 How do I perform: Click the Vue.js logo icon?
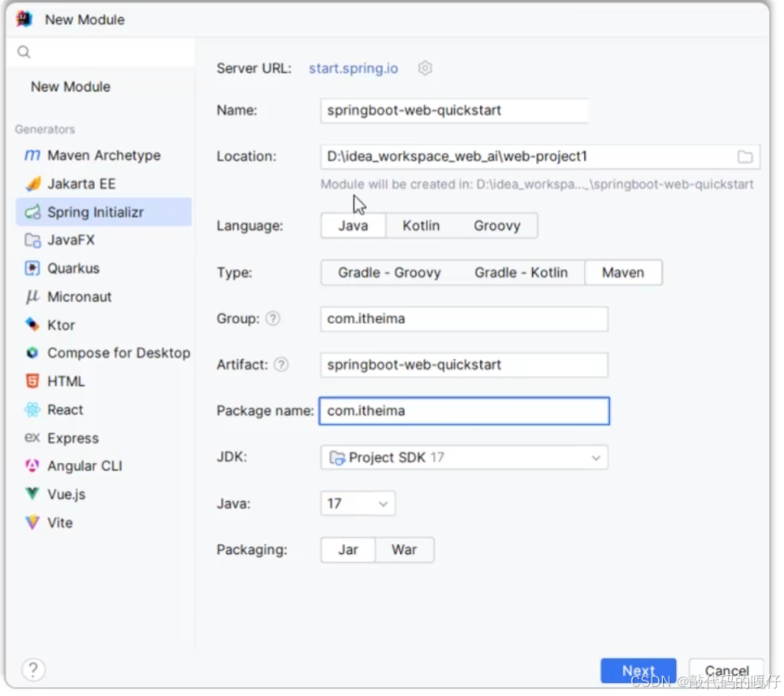click(x=32, y=495)
